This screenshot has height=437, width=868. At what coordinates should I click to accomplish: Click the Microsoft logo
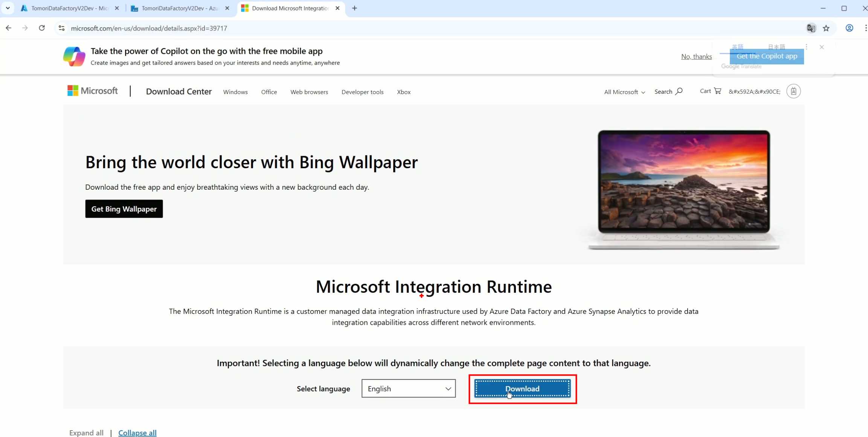pos(93,91)
